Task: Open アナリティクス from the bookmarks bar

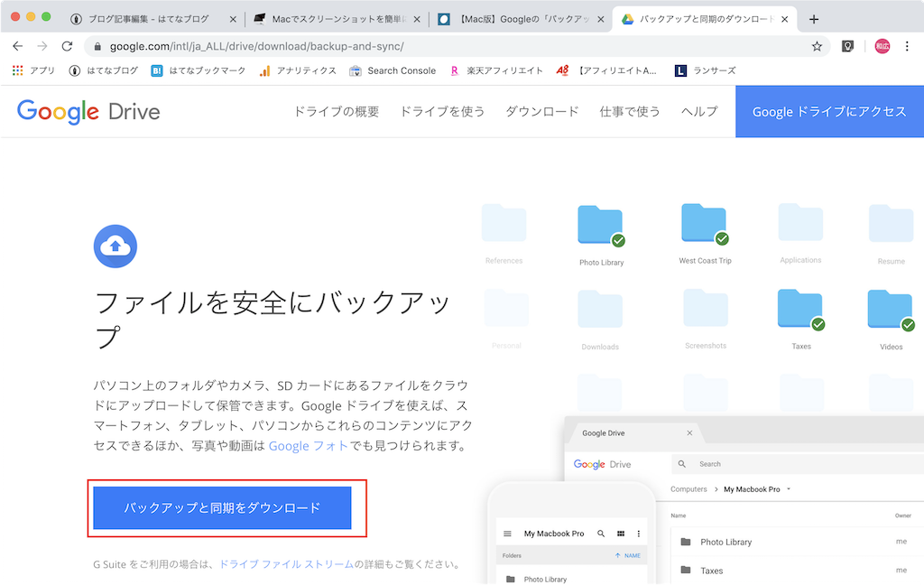Action: coord(266,70)
